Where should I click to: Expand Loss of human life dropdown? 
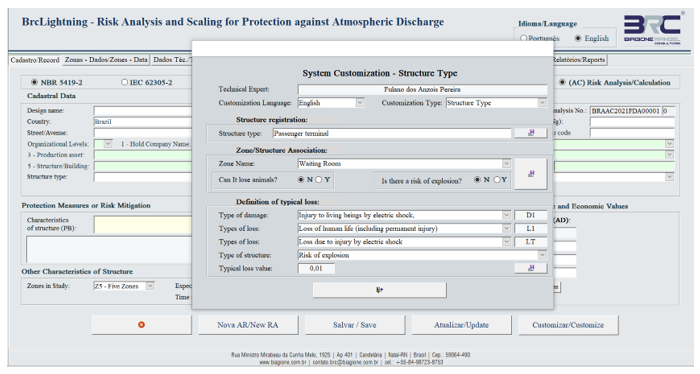coord(506,229)
